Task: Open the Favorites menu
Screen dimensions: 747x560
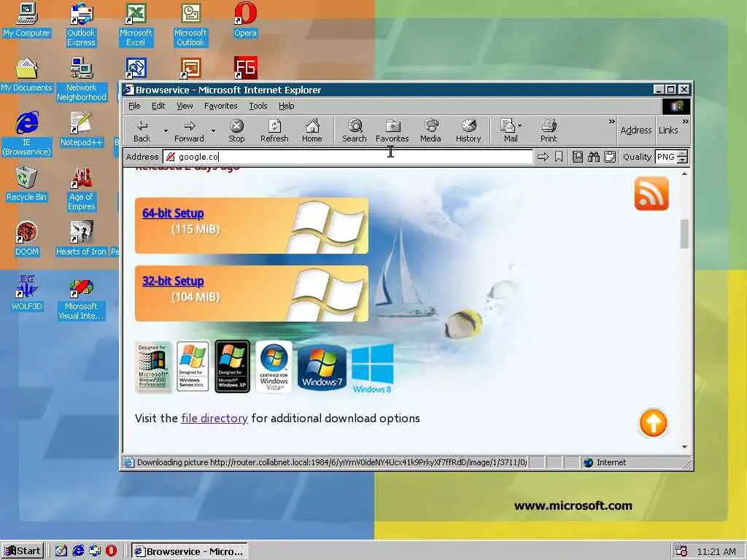Action: coord(220,106)
